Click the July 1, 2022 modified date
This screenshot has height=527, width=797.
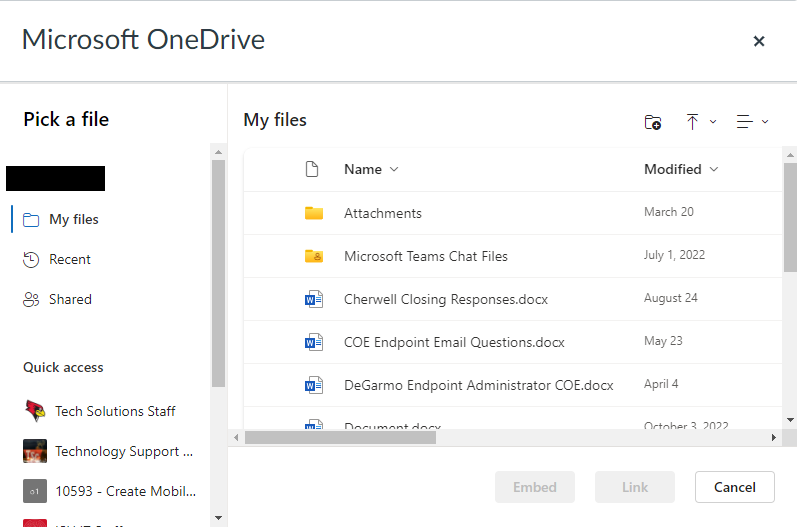pos(675,255)
